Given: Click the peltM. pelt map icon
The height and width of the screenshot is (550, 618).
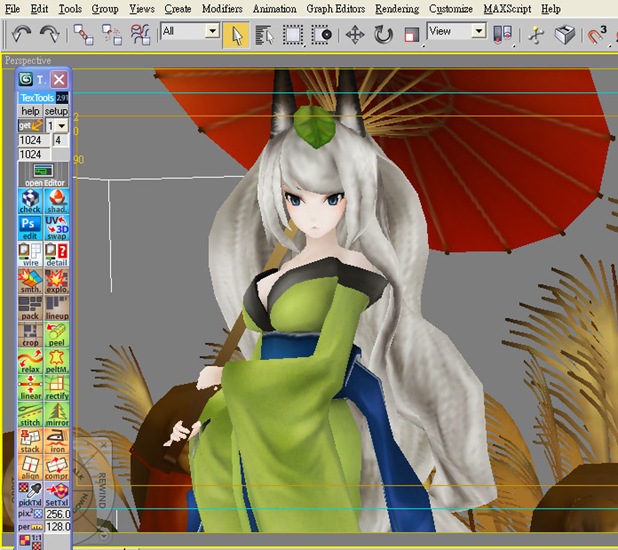Looking at the screenshot, I should (57, 362).
